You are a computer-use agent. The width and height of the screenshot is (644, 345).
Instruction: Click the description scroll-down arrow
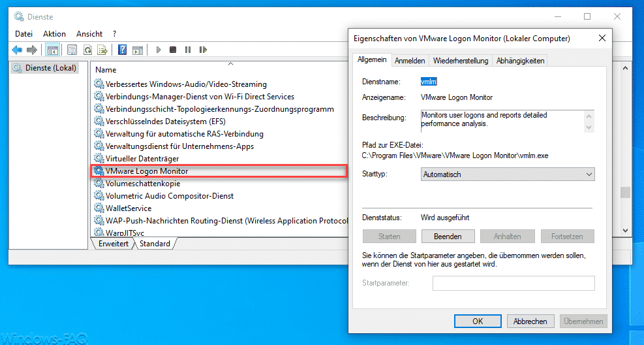point(589,127)
